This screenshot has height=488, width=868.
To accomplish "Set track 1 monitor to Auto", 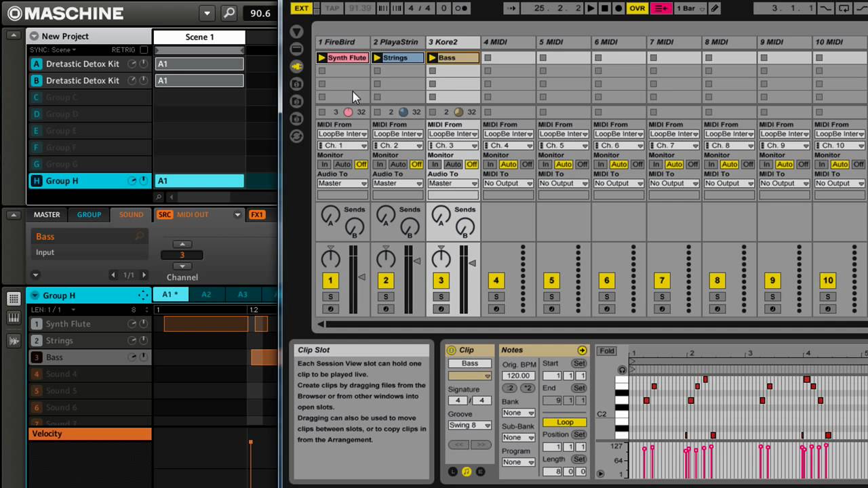I will coord(342,165).
